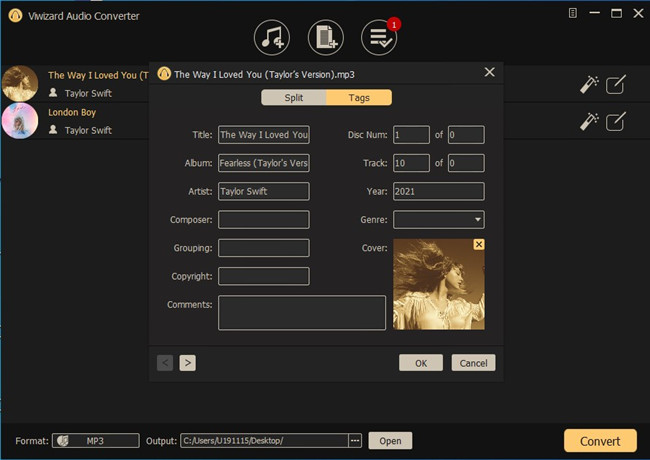This screenshot has width=650, height=460.
Task: Click the Grouping input field
Action: pos(264,248)
